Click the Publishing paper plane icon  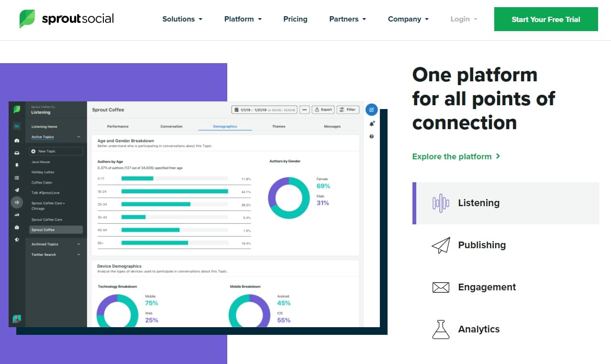441,245
